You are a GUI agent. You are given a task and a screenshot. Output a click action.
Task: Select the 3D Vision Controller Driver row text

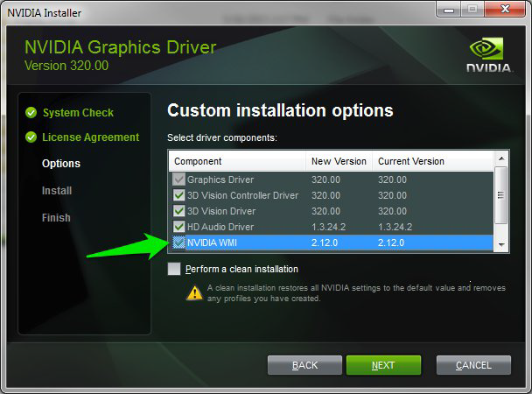click(x=243, y=195)
